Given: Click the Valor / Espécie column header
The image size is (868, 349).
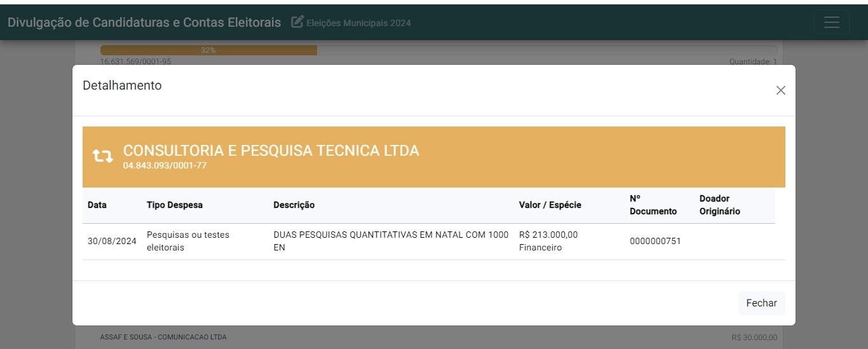Looking at the screenshot, I should 550,205.
